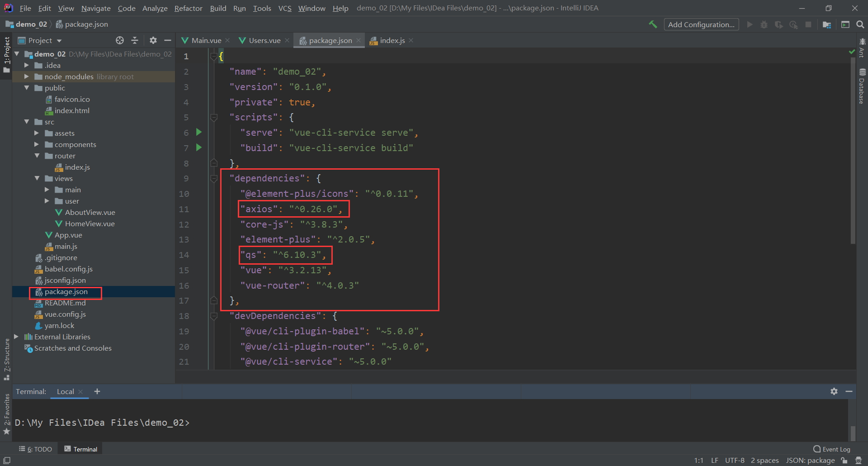Viewport: 868px width, 466px height.
Task: Click Collapse All icon in Project panel
Action: [135, 40]
